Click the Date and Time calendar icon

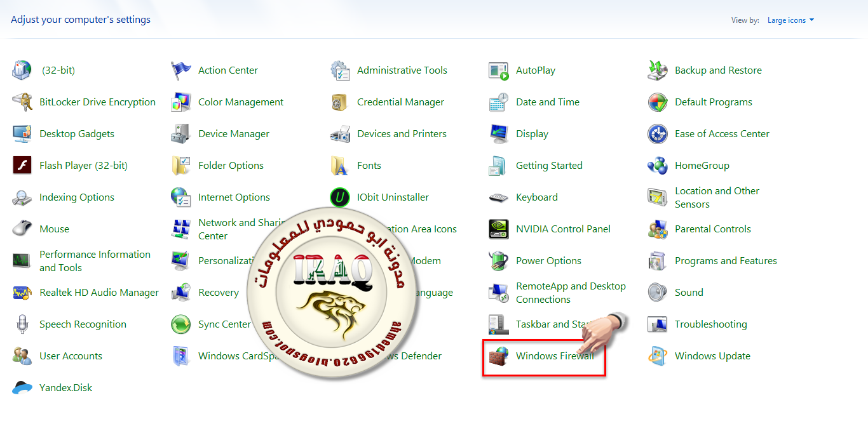[499, 102]
